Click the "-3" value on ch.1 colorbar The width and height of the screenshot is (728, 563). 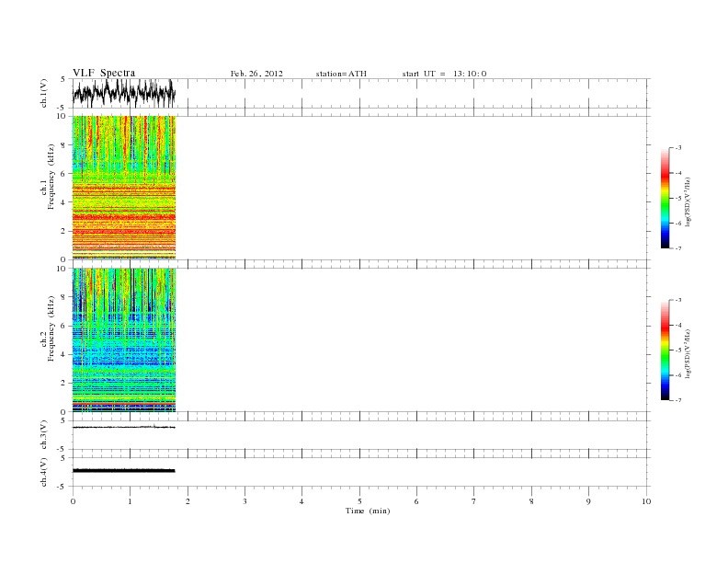click(x=678, y=148)
